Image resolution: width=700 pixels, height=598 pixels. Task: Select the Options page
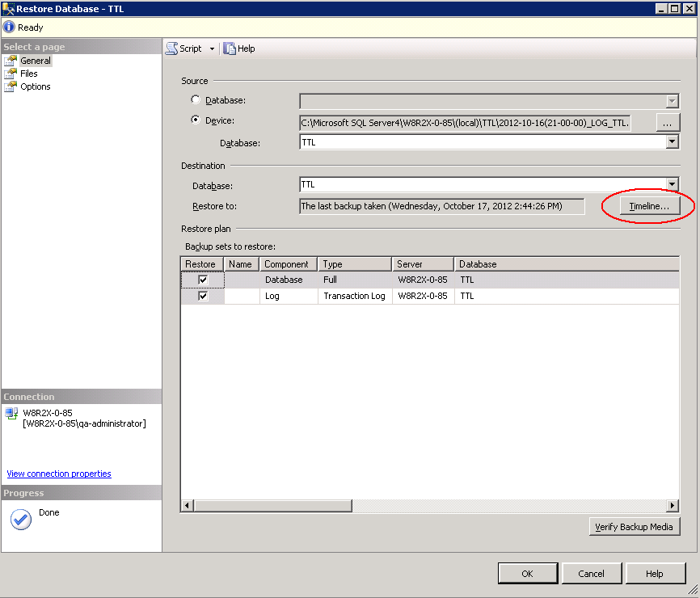click(x=36, y=86)
